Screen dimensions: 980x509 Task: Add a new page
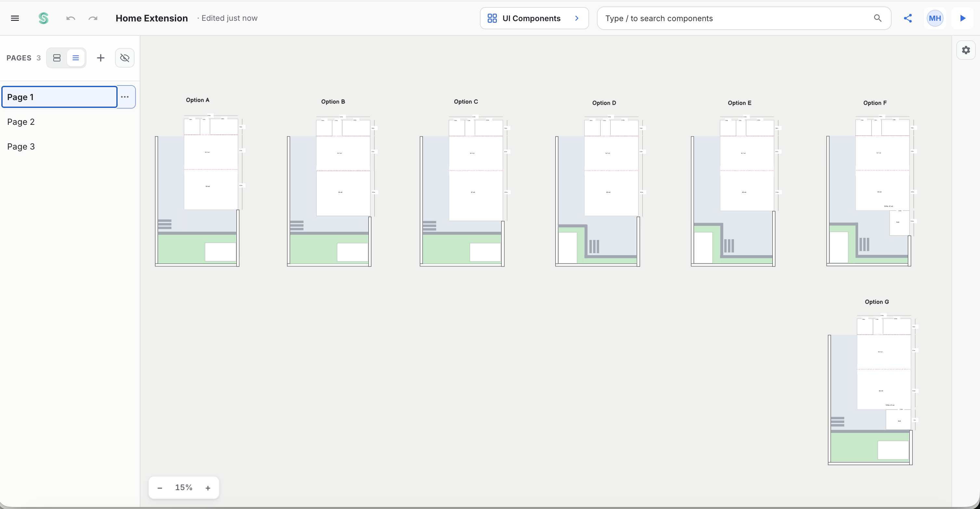click(100, 58)
